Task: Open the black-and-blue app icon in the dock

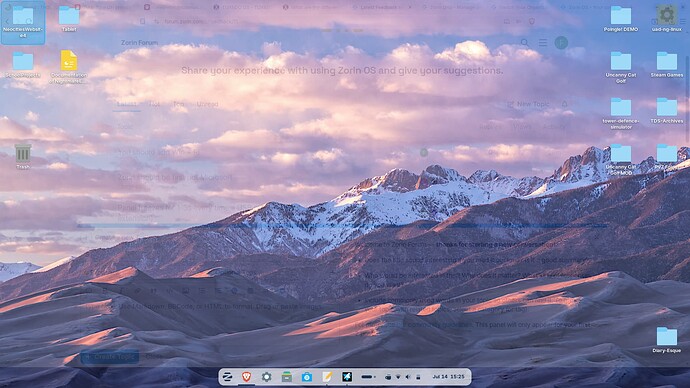Action: [347, 377]
